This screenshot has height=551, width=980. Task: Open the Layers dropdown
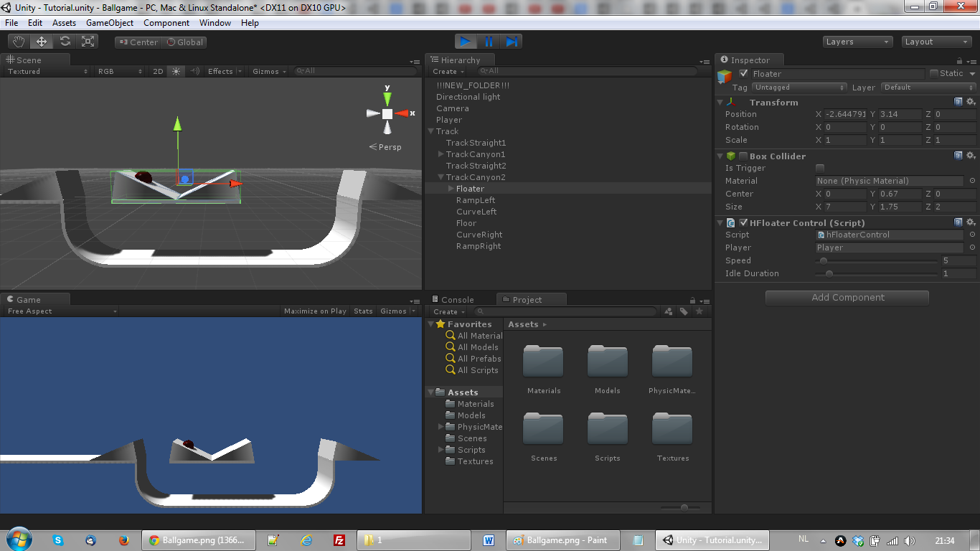tap(857, 42)
